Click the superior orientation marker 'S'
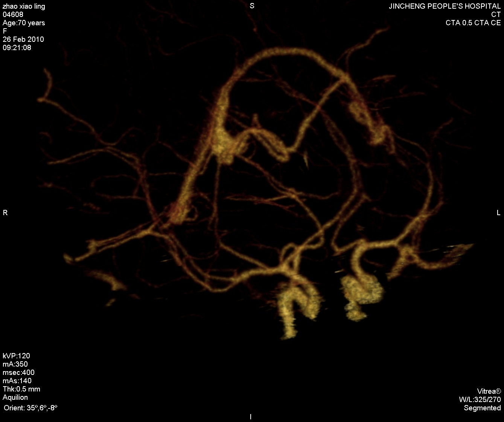This screenshot has width=504, height=422. tap(252, 6)
